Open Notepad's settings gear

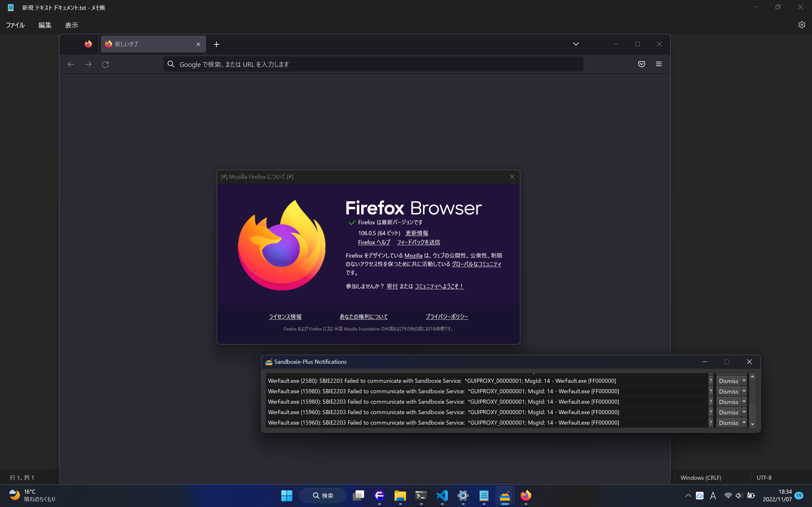pos(802,24)
